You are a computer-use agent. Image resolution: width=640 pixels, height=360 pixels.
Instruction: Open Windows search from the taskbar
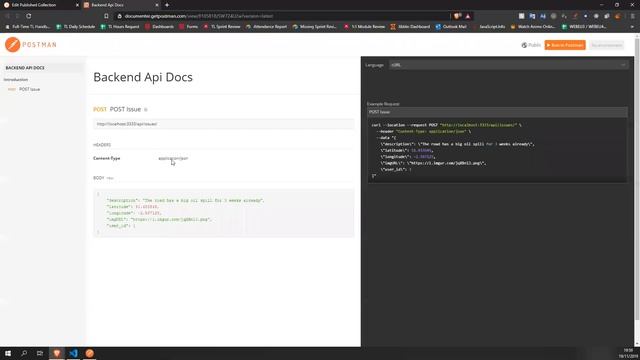[24, 353]
